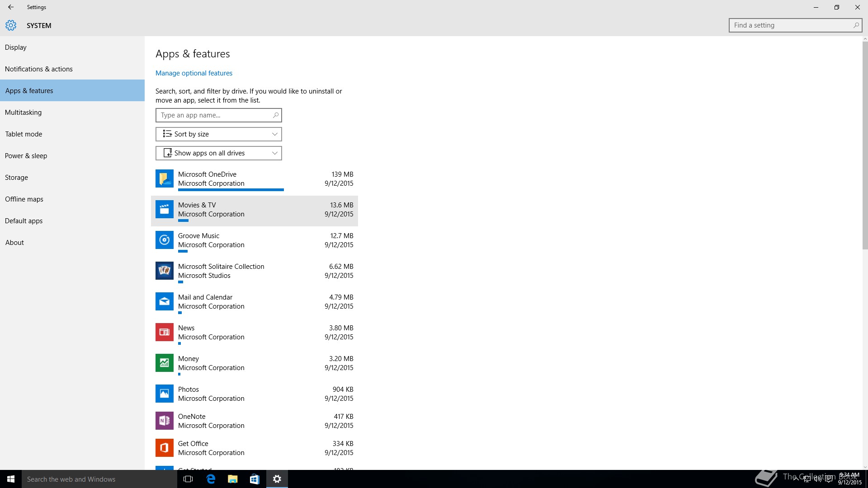Select the Microsoft Solitaire Collection name text
This screenshot has width=868, height=488.
pos(221,267)
